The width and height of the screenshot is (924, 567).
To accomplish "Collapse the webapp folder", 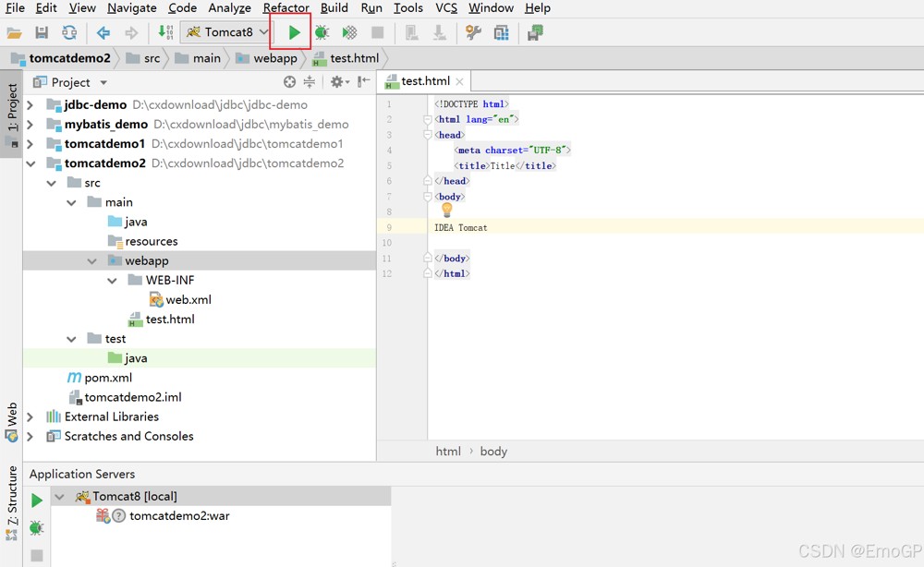I will coord(91,260).
